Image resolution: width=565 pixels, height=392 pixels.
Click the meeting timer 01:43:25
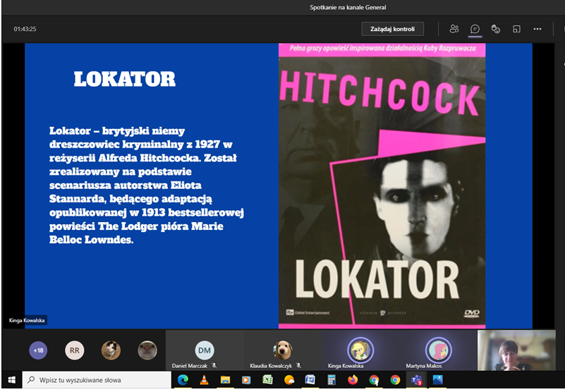[x=25, y=29]
